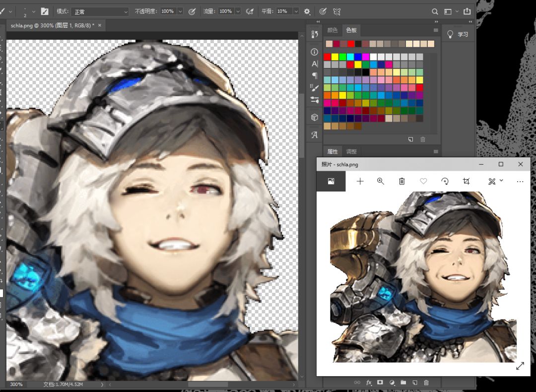Click the 300% zoom level field
This screenshot has width=536, height=392.
click(16, 384)
